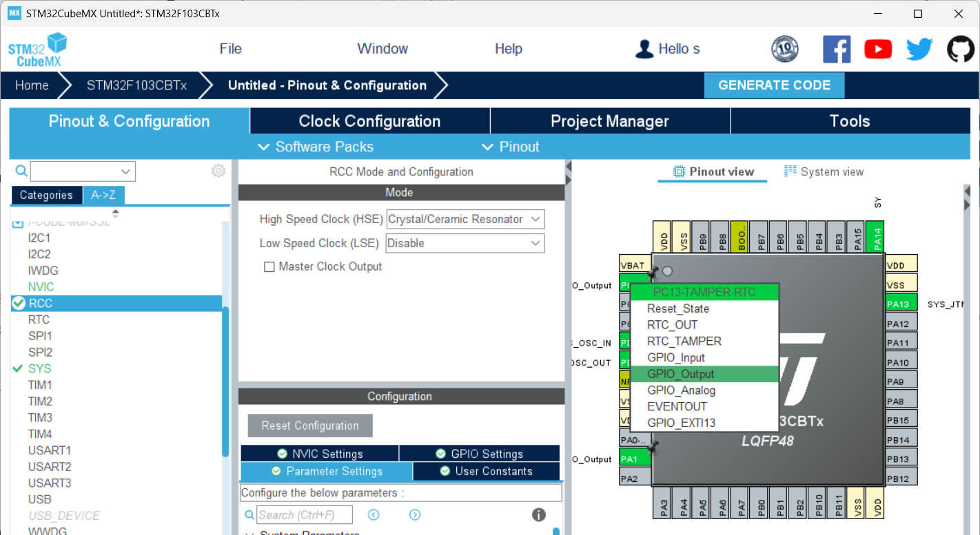The height and width of the screenshot is (535, 980).
Task: Enable the Master Clock Output checkbox
Action: pos(269,267)
